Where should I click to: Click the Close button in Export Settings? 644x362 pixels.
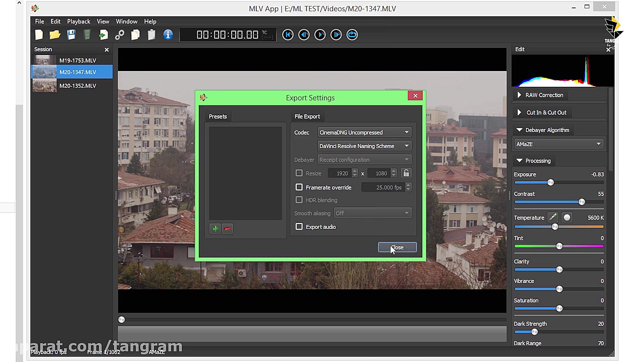tap(397, 247)
